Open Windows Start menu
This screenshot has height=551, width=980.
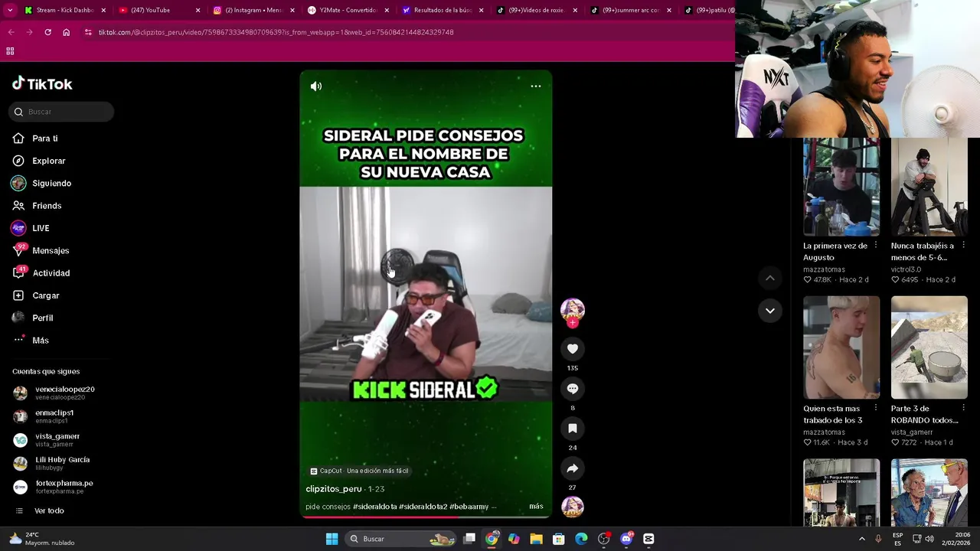pos(332,539)
